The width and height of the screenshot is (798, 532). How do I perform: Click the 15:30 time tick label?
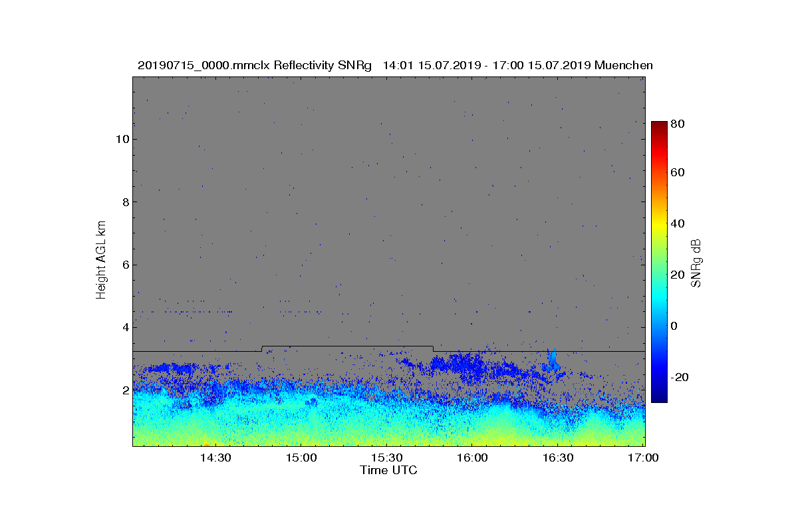(x=387, y=458)
